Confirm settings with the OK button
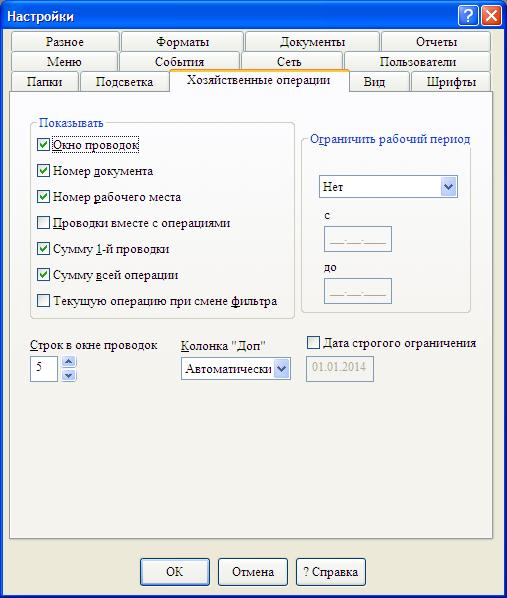507x598 pixels. (175, 572)
